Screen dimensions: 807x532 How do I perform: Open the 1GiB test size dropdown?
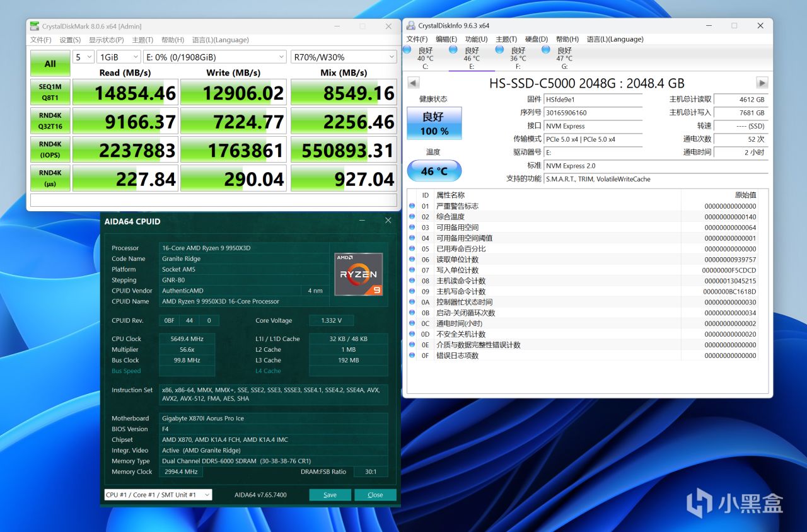(x=118, y=57)
